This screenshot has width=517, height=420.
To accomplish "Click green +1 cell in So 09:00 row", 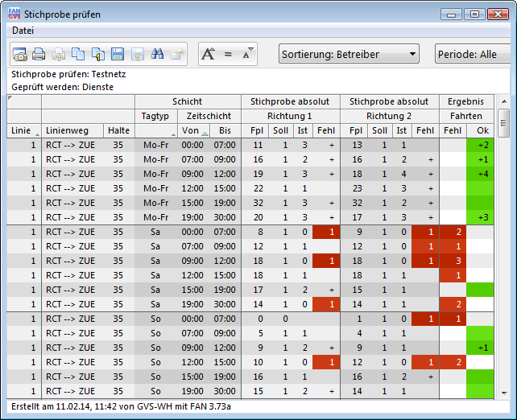I will [480, 348].
